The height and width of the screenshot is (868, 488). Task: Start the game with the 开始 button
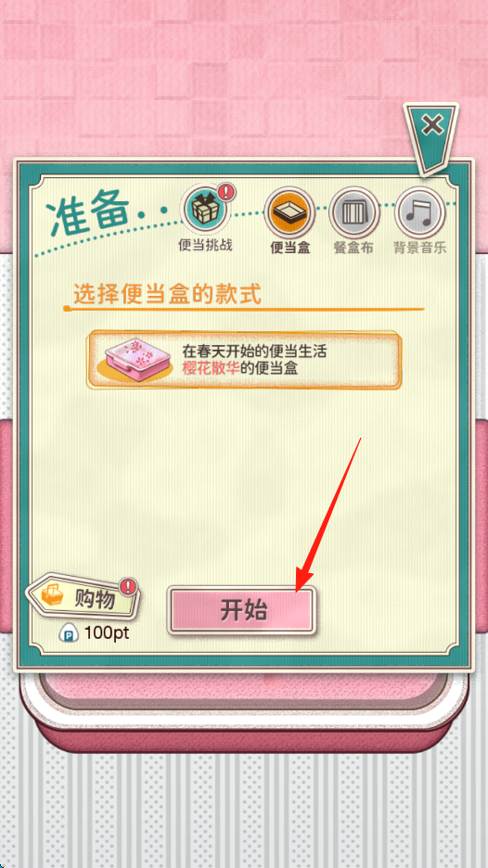click(x=242, y=610)
